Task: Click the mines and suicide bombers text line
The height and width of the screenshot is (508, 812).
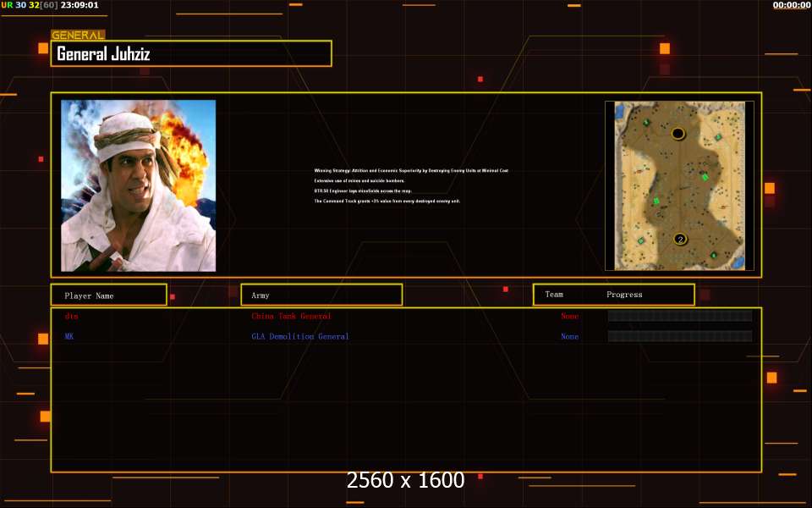Action: (359, 181)
